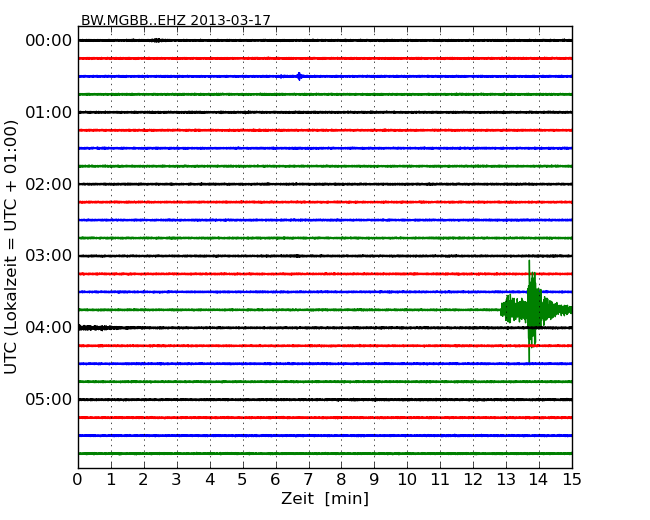Screen dimensions: 650x520
Task: Click the x-axis tick label 7
Action: pos(308,480)
